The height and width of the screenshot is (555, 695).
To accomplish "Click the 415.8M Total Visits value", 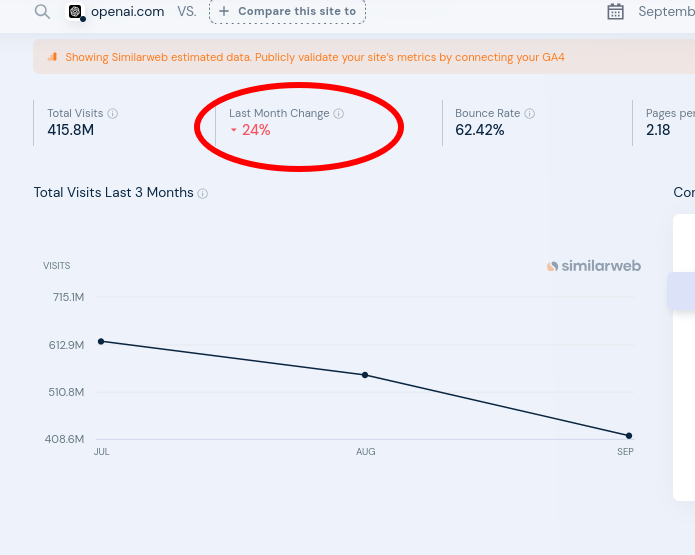I will click(71, 130).
